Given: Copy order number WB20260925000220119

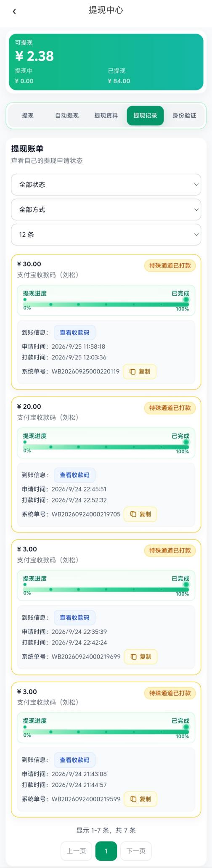Looking at the screenshot, I should (x=140, y=372).
